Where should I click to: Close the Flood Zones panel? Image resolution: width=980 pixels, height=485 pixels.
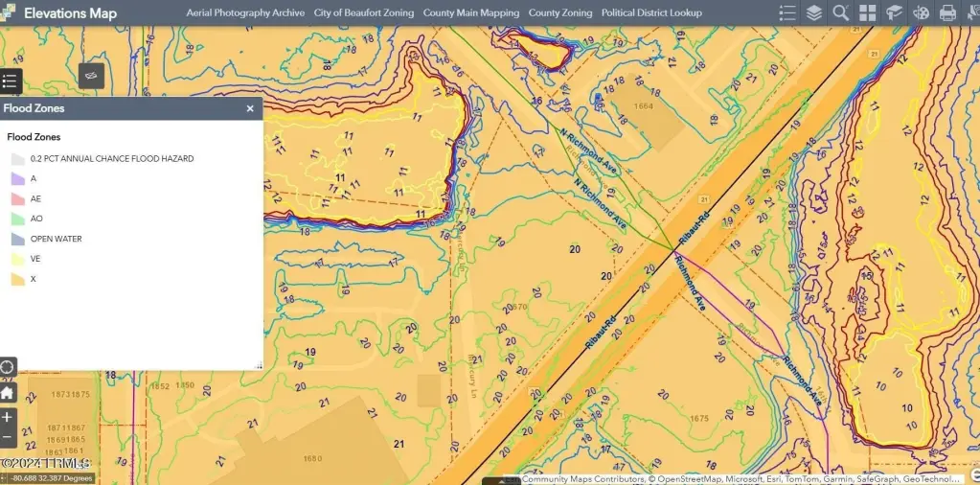click(x=250, y=108)
